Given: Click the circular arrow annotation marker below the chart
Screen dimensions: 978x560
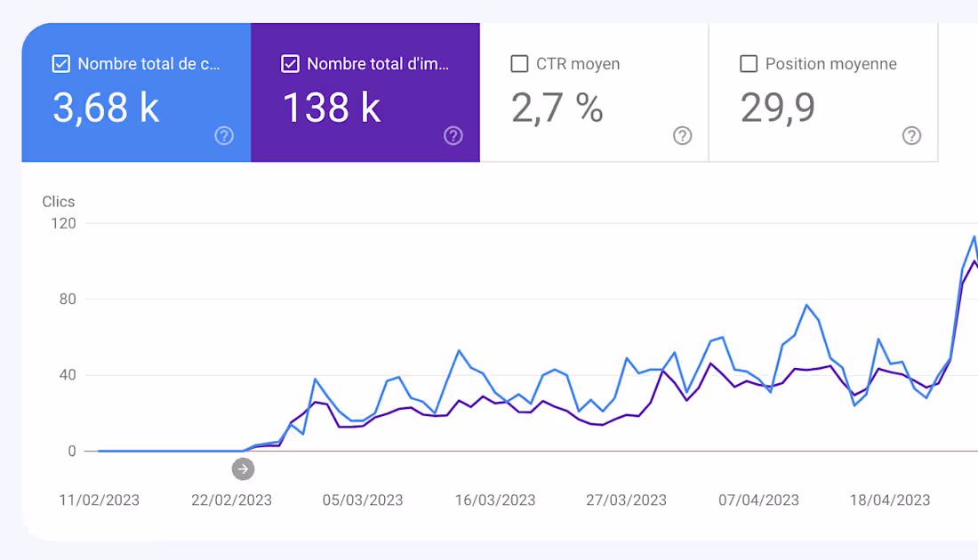Looking at the screenshot, I should coord(243,468).
